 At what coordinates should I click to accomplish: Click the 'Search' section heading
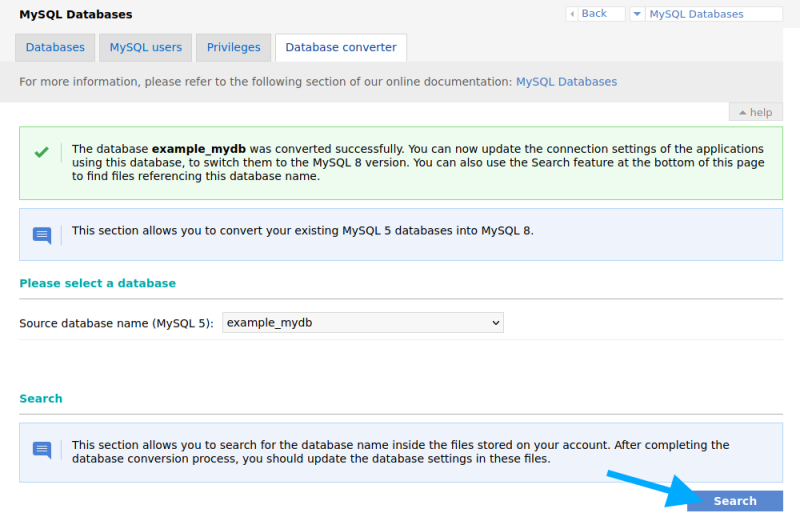41,399
